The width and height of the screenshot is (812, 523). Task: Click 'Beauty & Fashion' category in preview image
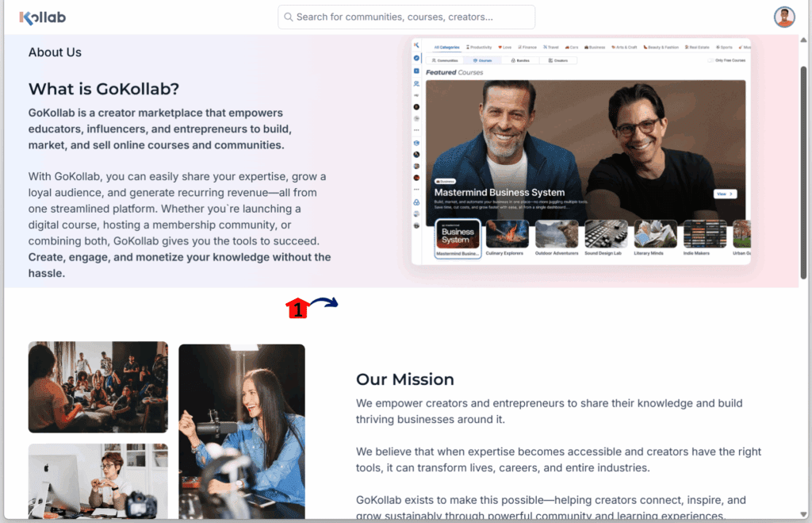pyautogui.click(x=661, y=47)
